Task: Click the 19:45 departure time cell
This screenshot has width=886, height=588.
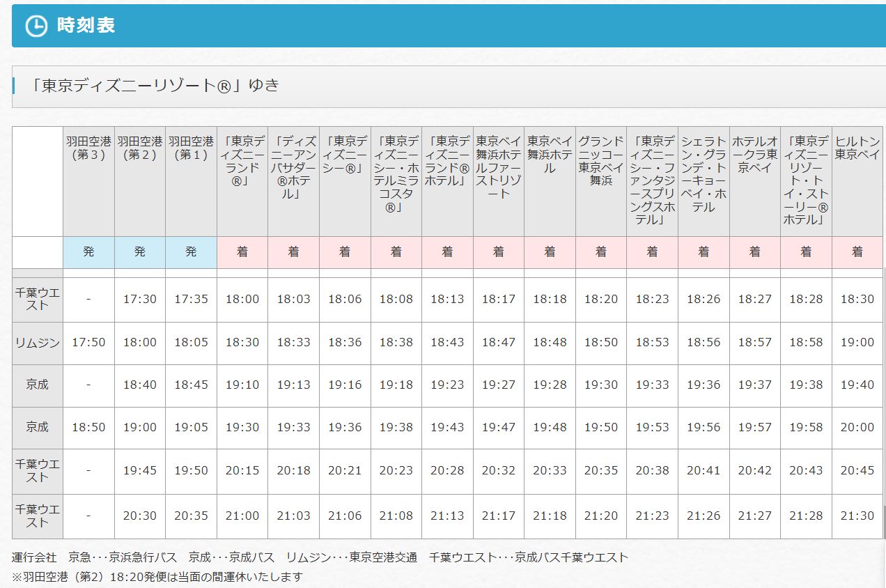Action: coord(140,471)
